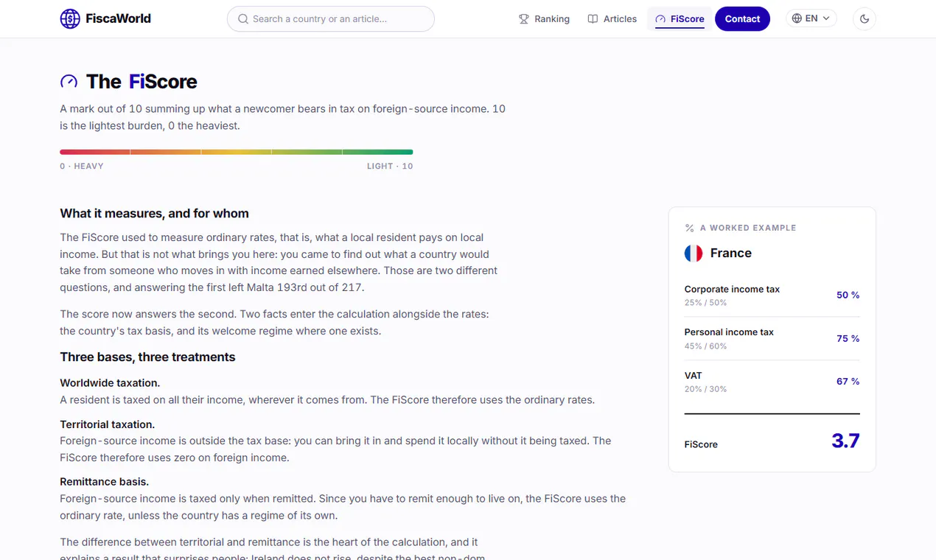Viewport: 936px width, 560px height.
Task: Click the '20% / 30%' rate detail
Action: pyautogui.click(x=705, y=389)
